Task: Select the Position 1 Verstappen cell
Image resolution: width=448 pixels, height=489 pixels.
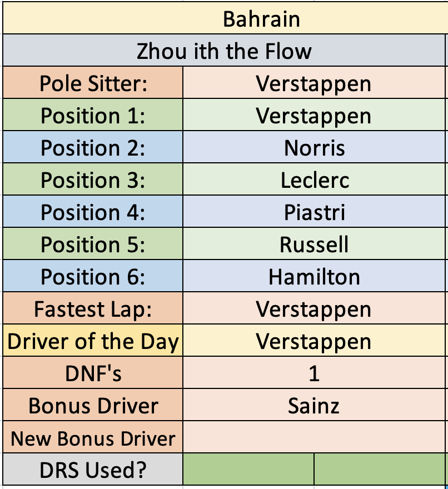Action: pos(314,115)
